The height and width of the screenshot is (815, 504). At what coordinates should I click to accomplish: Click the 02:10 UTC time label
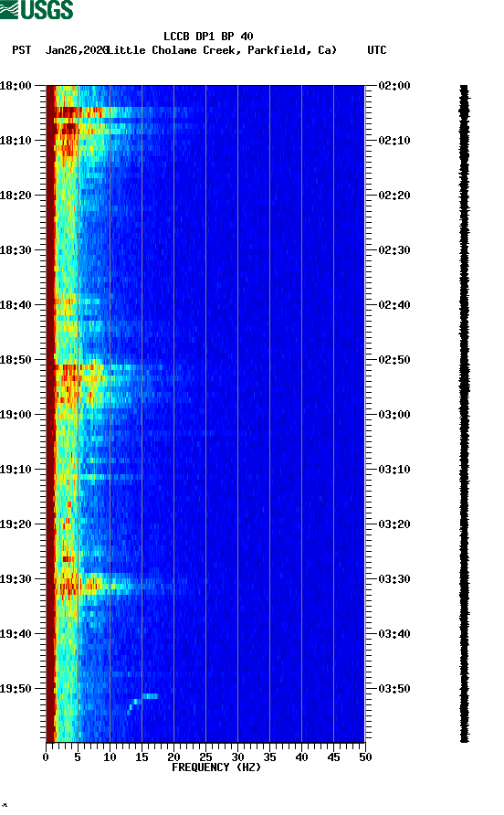click(394, 141)
